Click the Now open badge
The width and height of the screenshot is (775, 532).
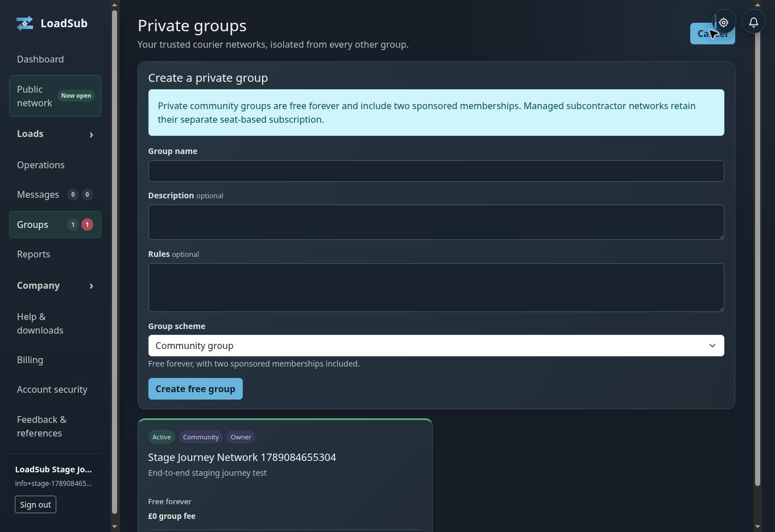point(76,96)
